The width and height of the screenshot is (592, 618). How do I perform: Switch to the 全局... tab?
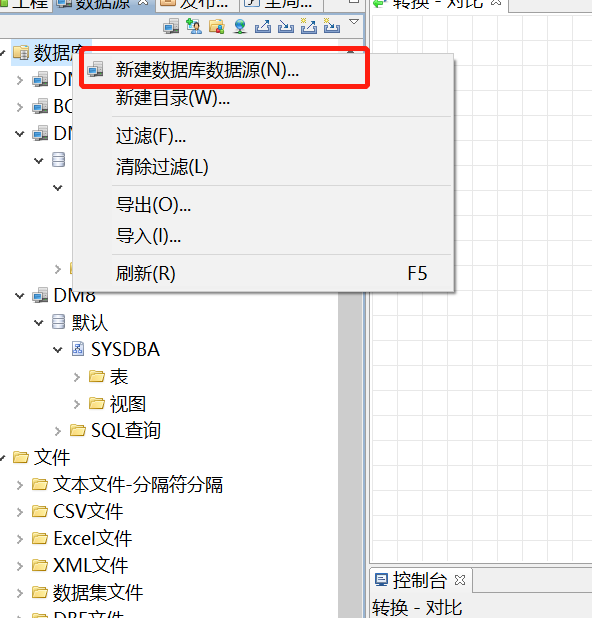[280, 4]
